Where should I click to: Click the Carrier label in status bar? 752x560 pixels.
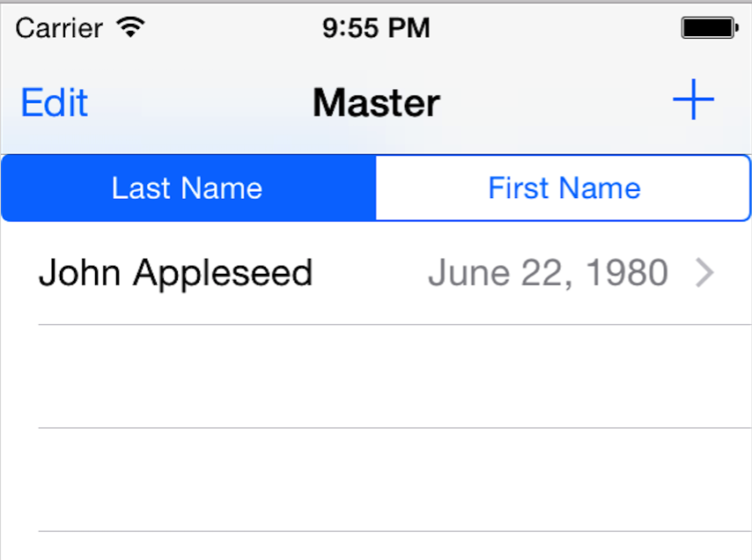pos(60,28)
